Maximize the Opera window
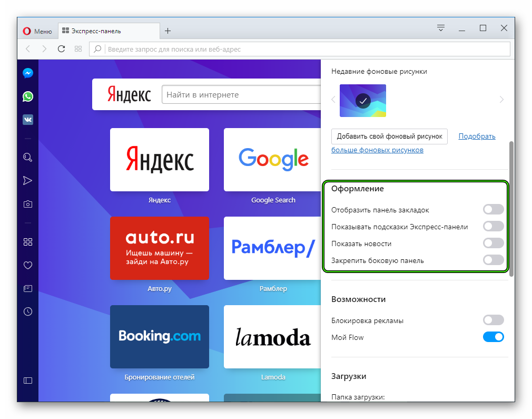This screenshot has width=532, height=419. click(483, 28)
